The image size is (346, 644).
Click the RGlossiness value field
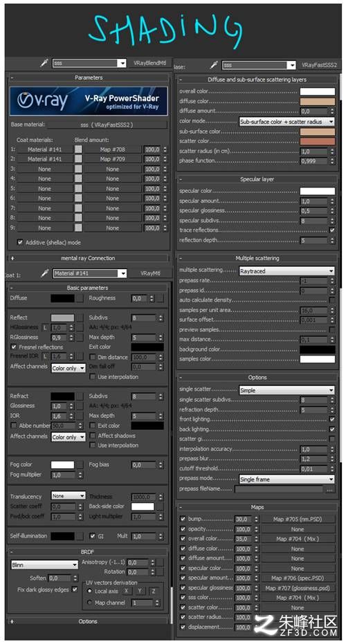click(x=60, y=338)
